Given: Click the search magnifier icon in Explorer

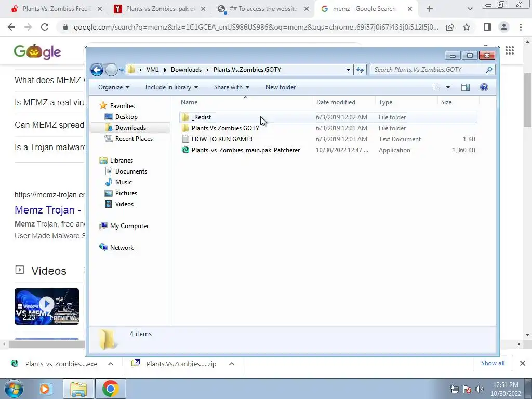Looking at the screenshot, I should 489,70.
